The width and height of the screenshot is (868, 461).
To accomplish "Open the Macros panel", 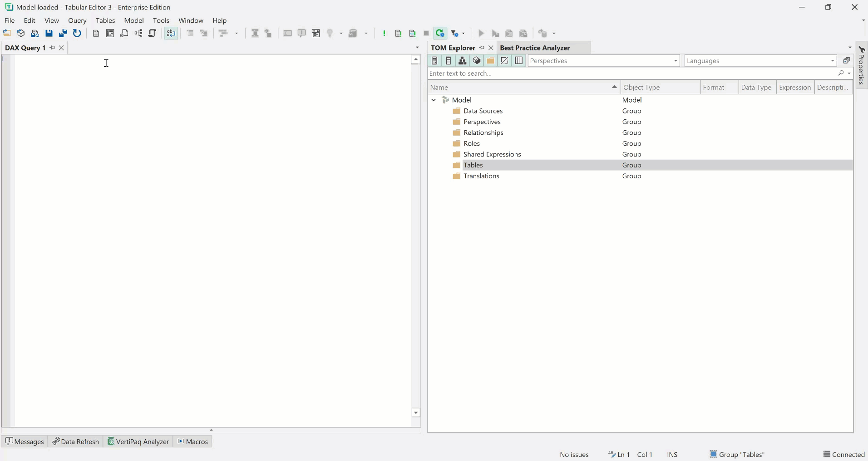I will point(192,441).
